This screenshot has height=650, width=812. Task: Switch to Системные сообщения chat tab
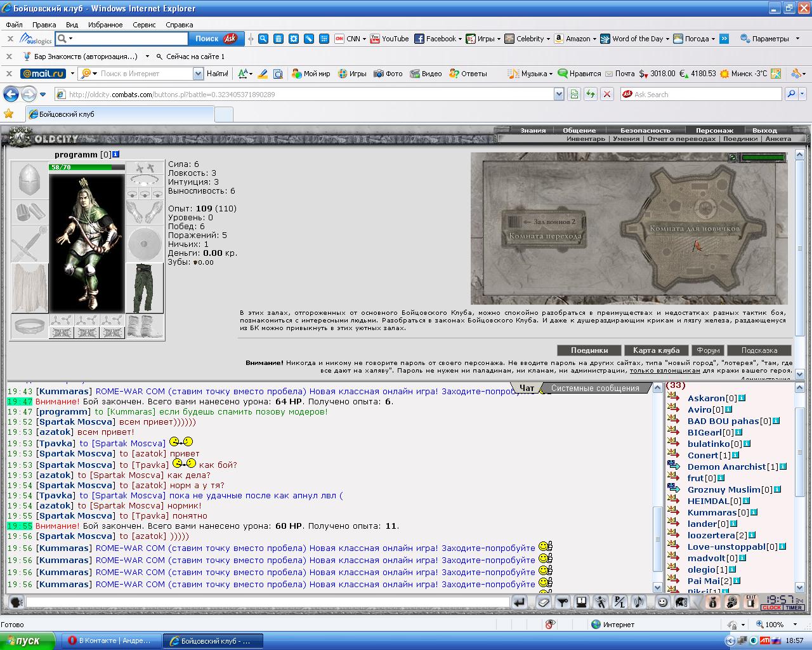(595, 388)
